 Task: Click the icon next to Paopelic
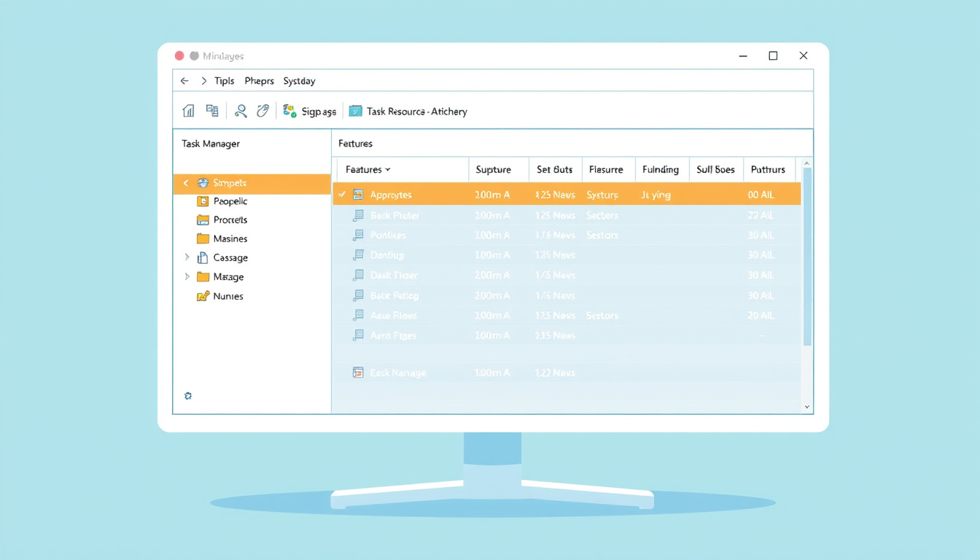pos(203,201)
